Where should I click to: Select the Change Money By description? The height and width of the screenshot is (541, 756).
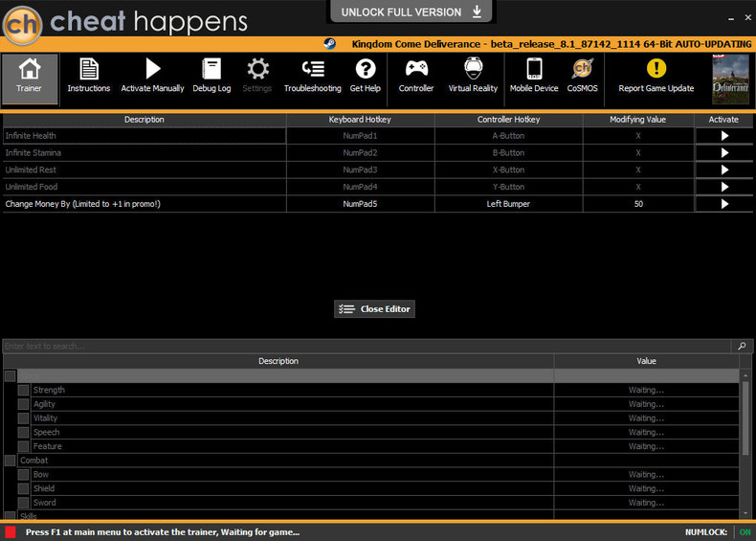click(145, 204)
